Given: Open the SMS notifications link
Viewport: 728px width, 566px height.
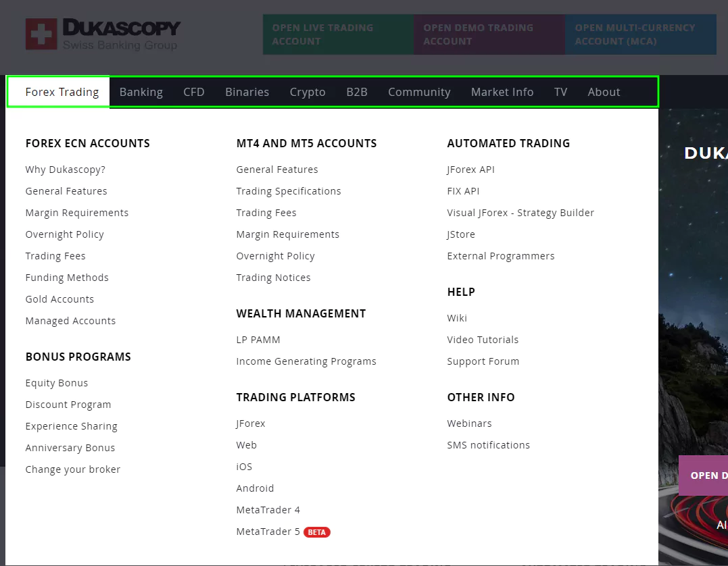Looking at the screenshot, I should click(488, 445).
